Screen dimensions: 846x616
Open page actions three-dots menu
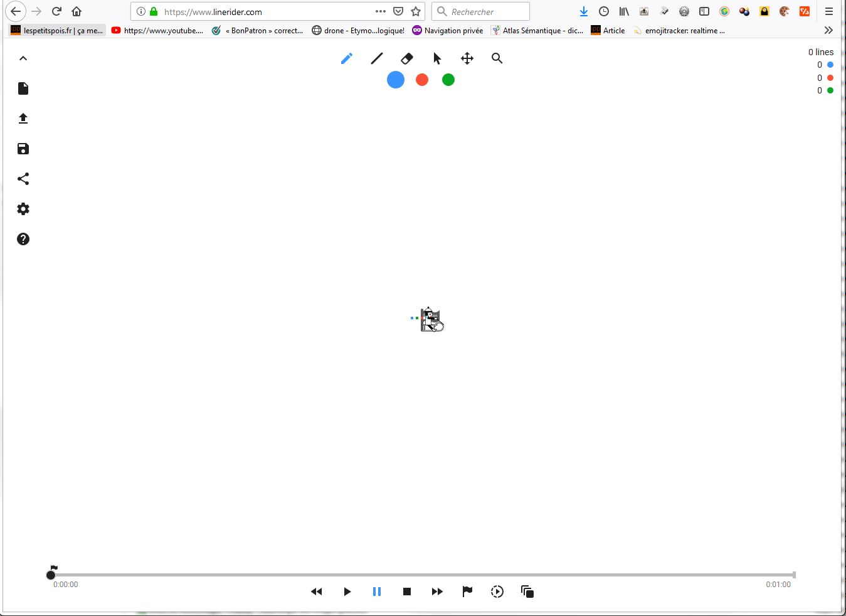381,11
